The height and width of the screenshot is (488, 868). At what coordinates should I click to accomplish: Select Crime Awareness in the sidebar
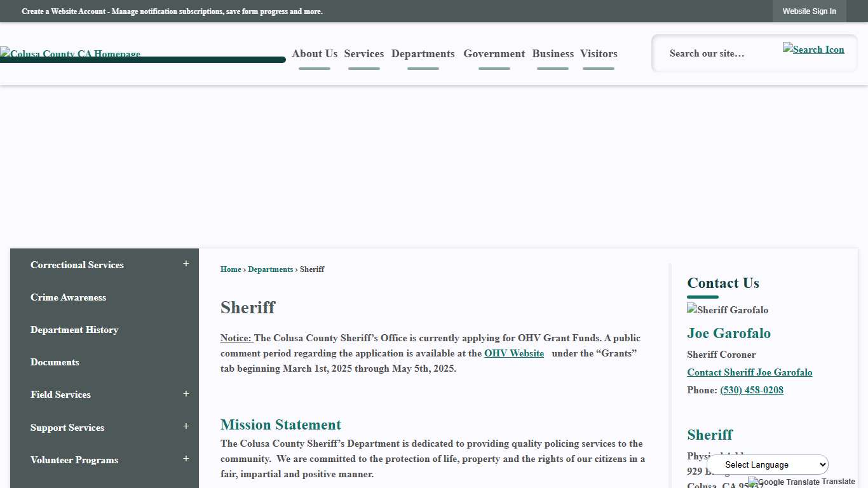tap(68, 297)
